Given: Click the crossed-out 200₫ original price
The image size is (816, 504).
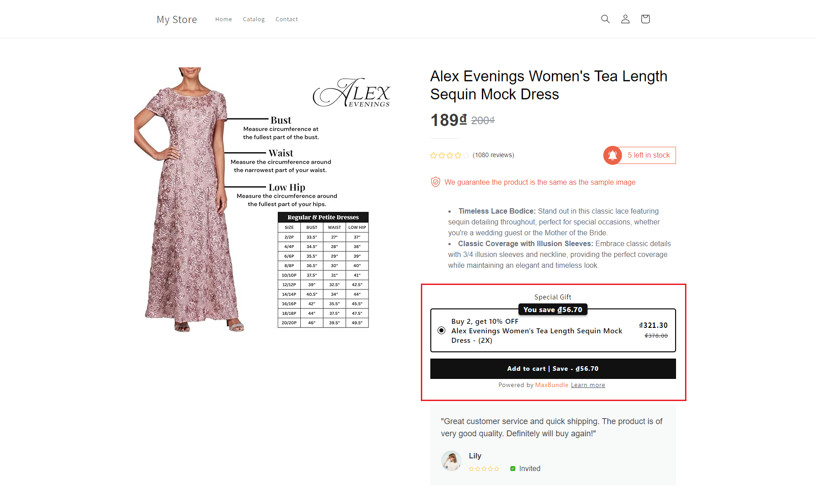Looking at the screenshot, I should point(483,121).
